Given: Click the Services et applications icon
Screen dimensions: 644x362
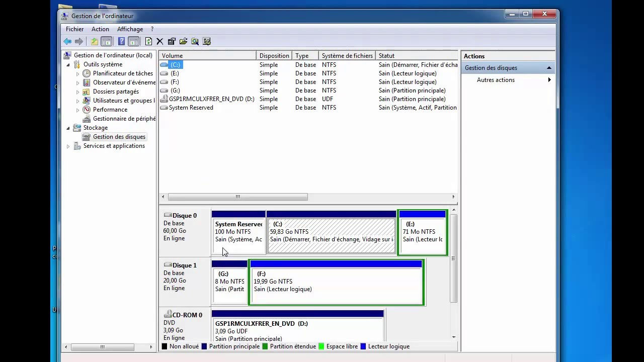Looking at the screenshot, I should [77, 146].
